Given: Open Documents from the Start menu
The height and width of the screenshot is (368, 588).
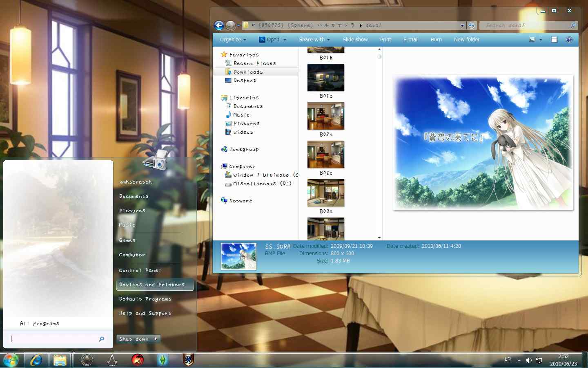Looking at the screenshot, I should 134,196.
